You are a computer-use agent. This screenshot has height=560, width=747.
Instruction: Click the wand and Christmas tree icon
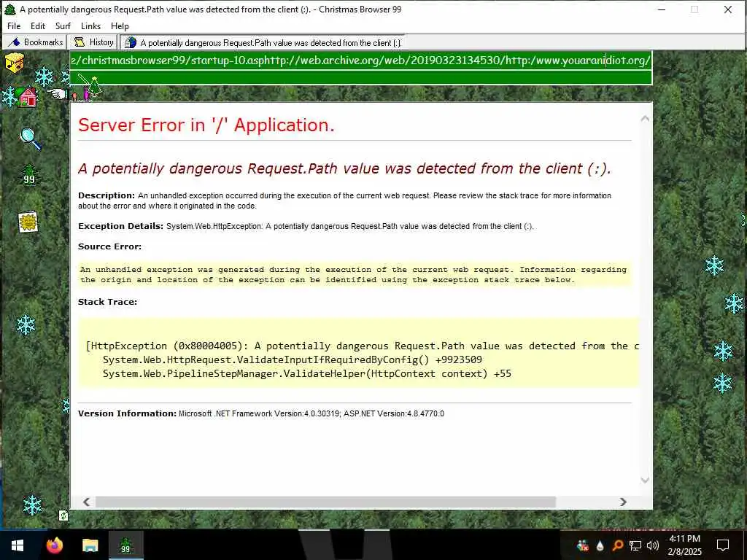tap(90, 86)
